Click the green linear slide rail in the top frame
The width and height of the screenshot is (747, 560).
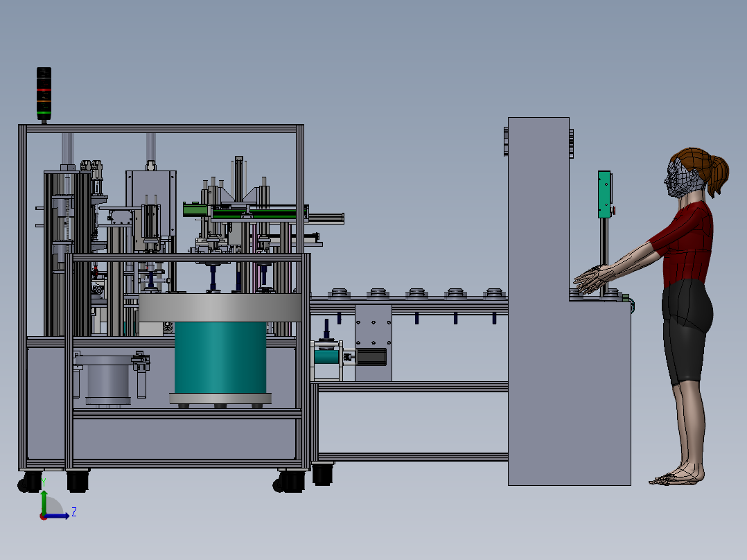coord(245,211)
